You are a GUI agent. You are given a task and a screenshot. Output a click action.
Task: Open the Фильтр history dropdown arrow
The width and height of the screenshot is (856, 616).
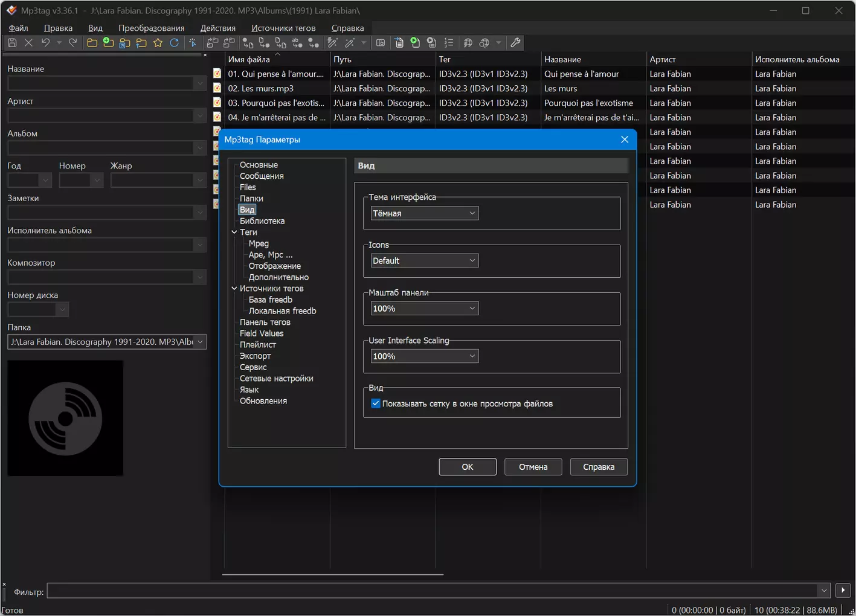point(823,591)
